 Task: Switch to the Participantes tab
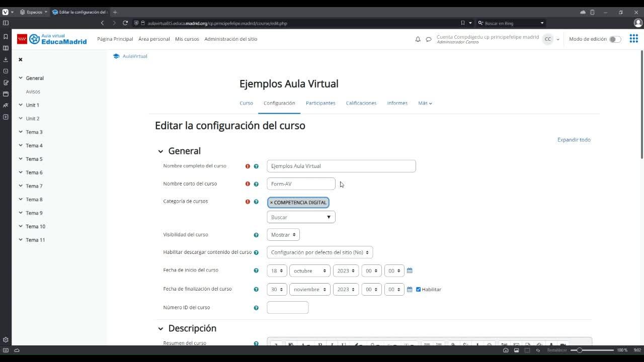tap(320, 103)
